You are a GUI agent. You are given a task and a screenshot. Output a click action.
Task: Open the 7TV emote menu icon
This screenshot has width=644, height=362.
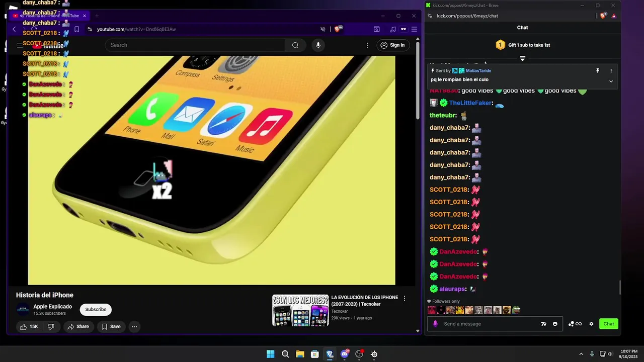pos(544,324)
